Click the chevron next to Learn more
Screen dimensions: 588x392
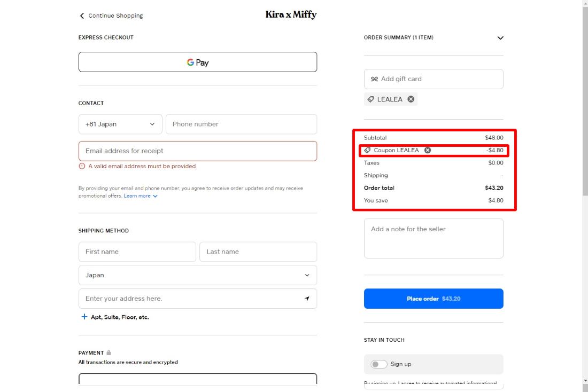[x=155, y=196]
